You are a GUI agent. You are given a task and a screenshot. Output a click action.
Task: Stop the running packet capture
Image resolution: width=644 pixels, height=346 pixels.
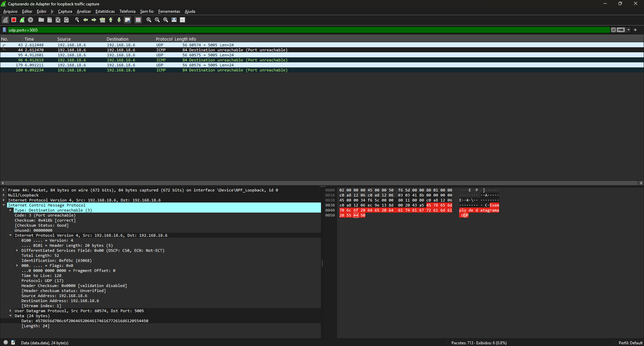click(14, 20)
